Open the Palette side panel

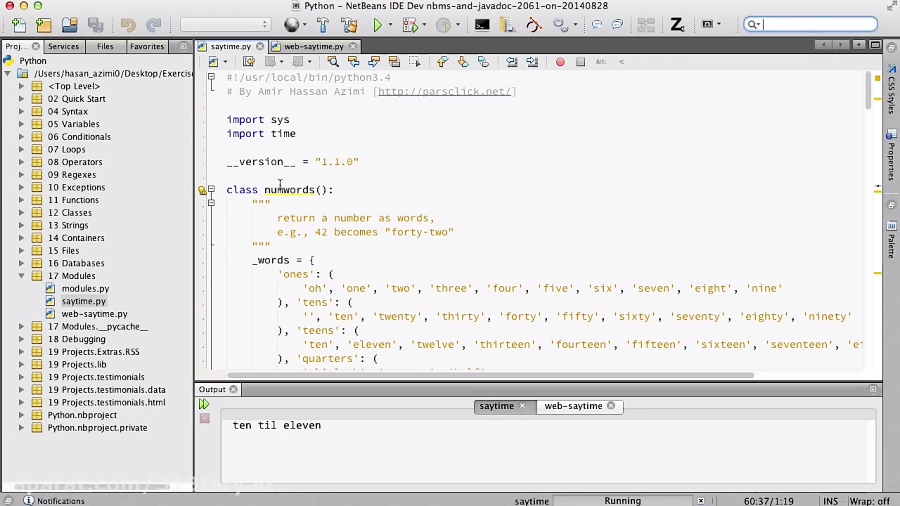pos(891,240)
